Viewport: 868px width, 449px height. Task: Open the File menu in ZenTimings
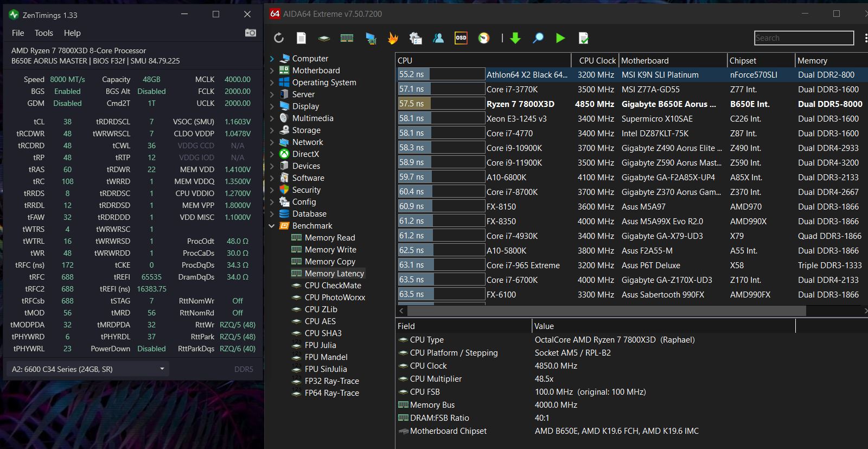(18, 33)
